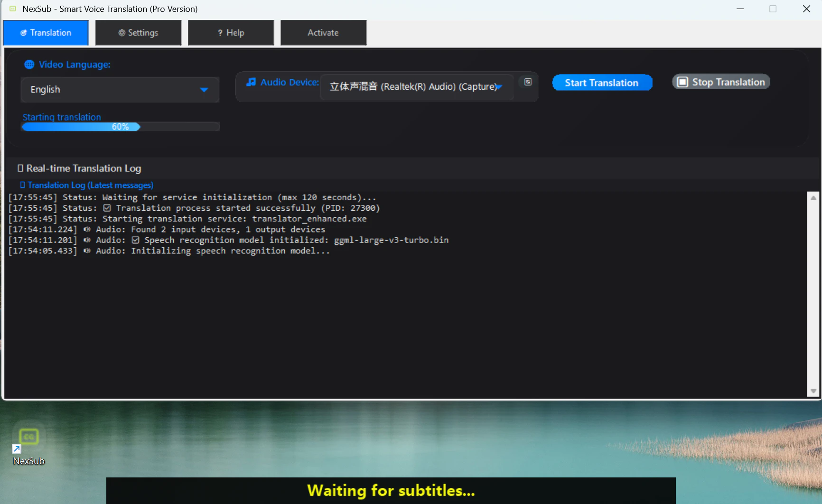822x504 pixels.
Task: Click 'Translation Log (Latest messages)' label
Action: (87, 185)
